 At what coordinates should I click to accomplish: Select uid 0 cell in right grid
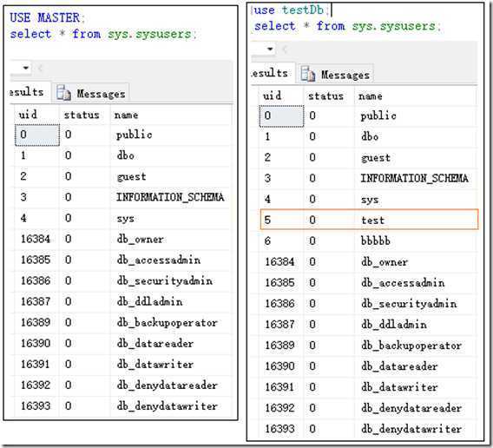pyautogui.click(x=282, y=116)
